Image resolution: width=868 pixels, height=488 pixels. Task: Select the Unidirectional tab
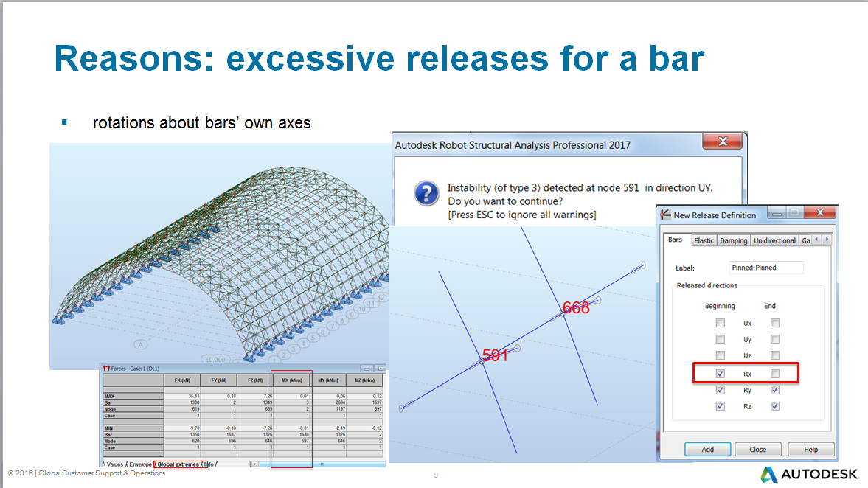[x=774, y=240]
